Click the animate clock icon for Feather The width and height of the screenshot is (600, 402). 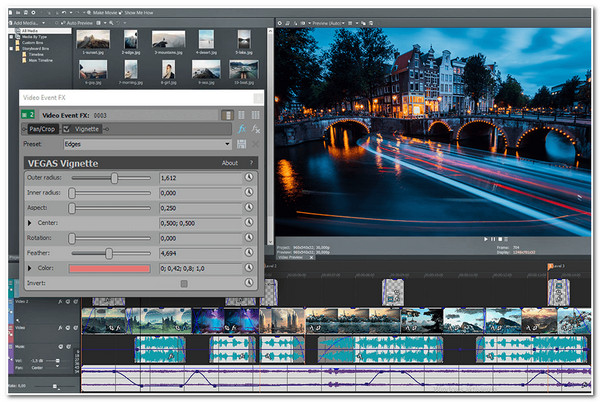pos(249,252)
